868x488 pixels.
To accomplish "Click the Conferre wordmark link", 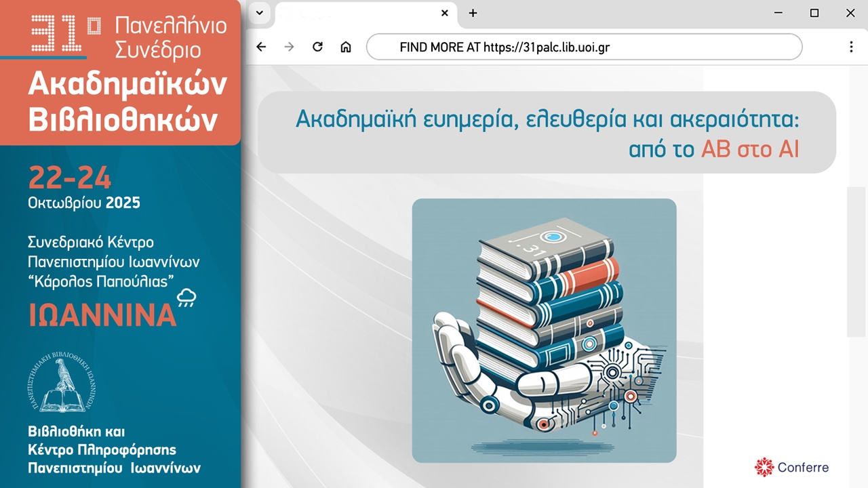I will tap(802, 467).
